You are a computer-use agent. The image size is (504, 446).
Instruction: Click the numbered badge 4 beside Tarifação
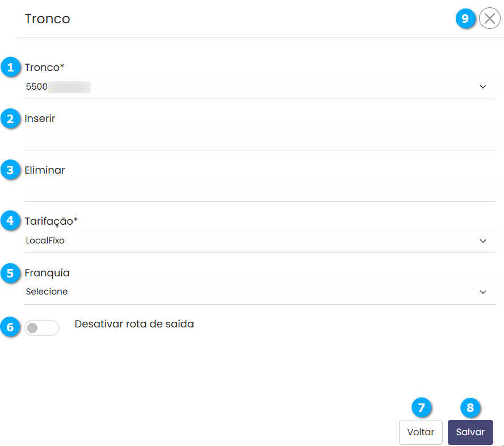pos(10,220)
